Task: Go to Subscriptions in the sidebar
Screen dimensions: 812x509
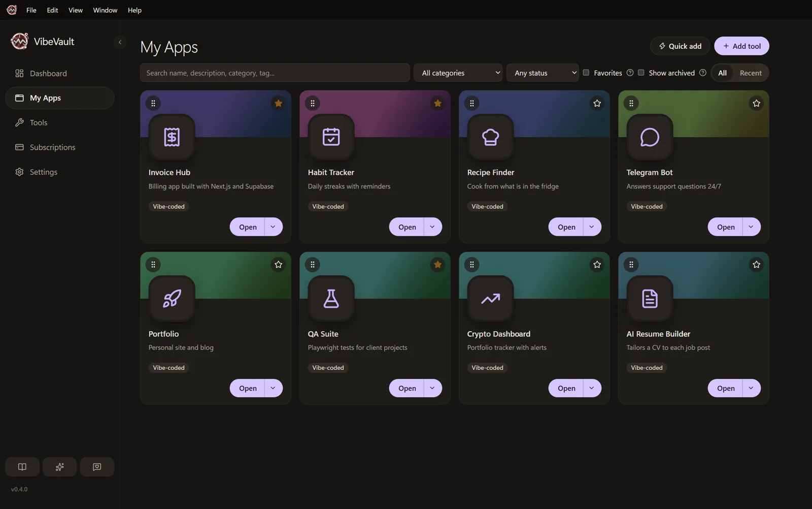Action: point(59,147)
